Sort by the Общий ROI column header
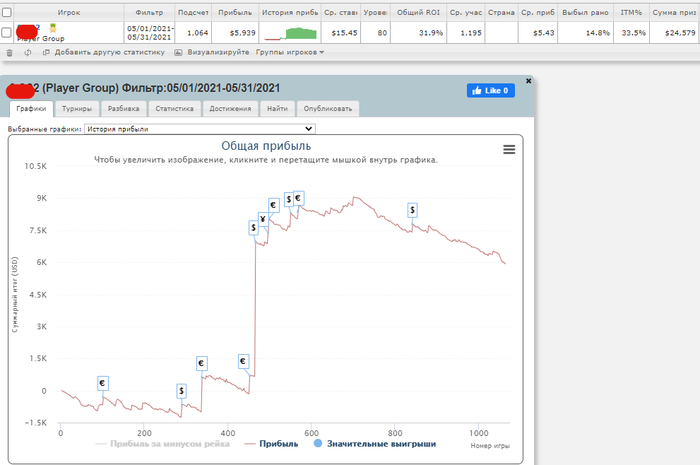 pos(418,12)
